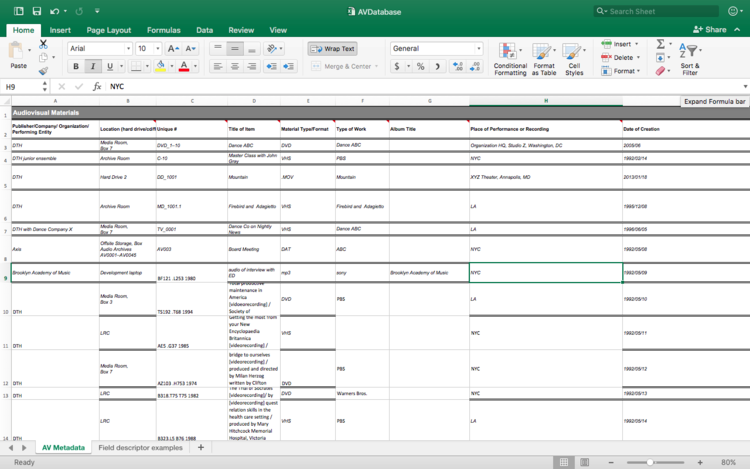Click the Redo arrow icon

(x=79, y=11)
